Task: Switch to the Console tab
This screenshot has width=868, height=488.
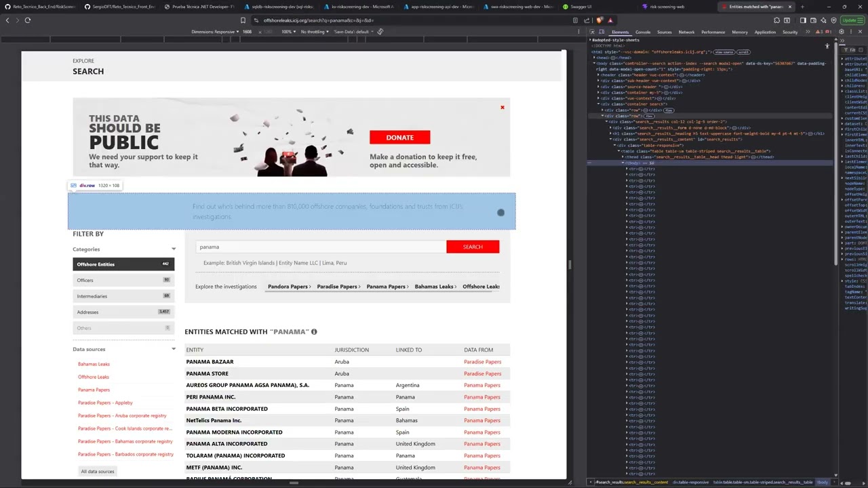Action: tap(643, 32)
